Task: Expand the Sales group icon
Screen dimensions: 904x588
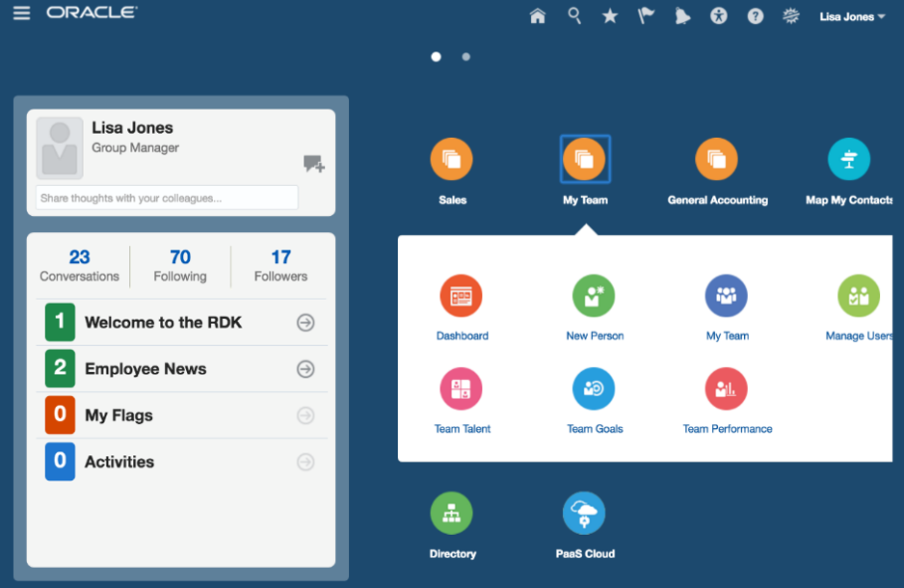Action: coord(451,159)
